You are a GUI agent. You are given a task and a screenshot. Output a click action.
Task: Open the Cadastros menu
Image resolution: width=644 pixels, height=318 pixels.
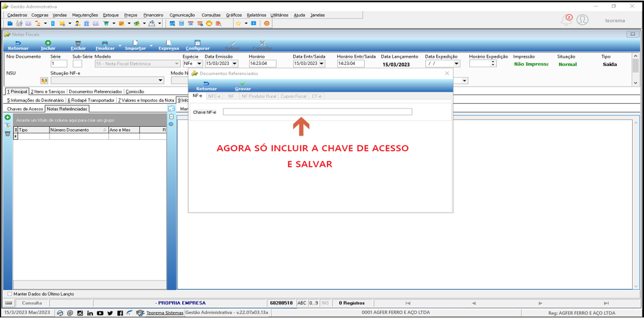tap(17, 15)
